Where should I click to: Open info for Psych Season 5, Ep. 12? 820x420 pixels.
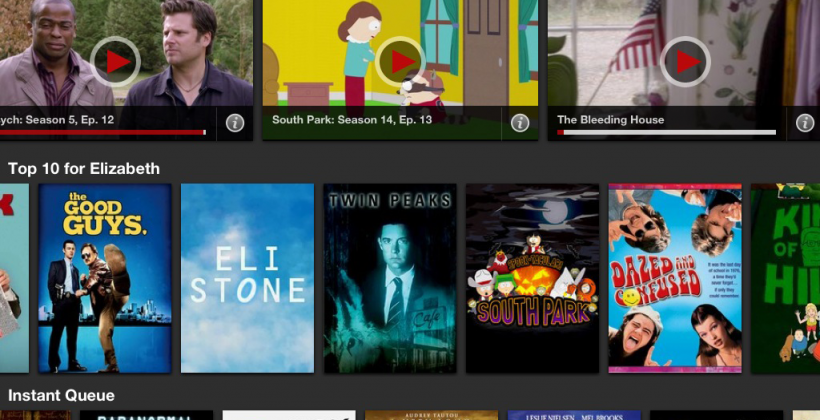click(235, 123)
